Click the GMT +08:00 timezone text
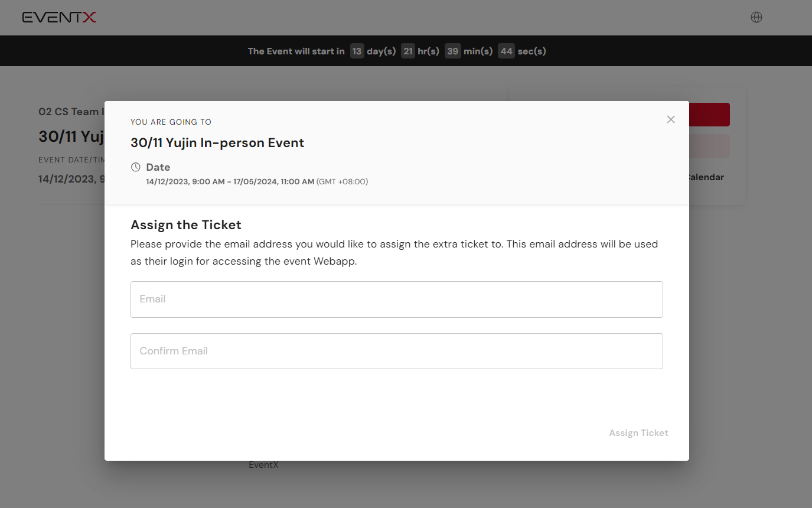Image resolution: width=812 pixels, height=508 pixels. [x=343, y=182]
